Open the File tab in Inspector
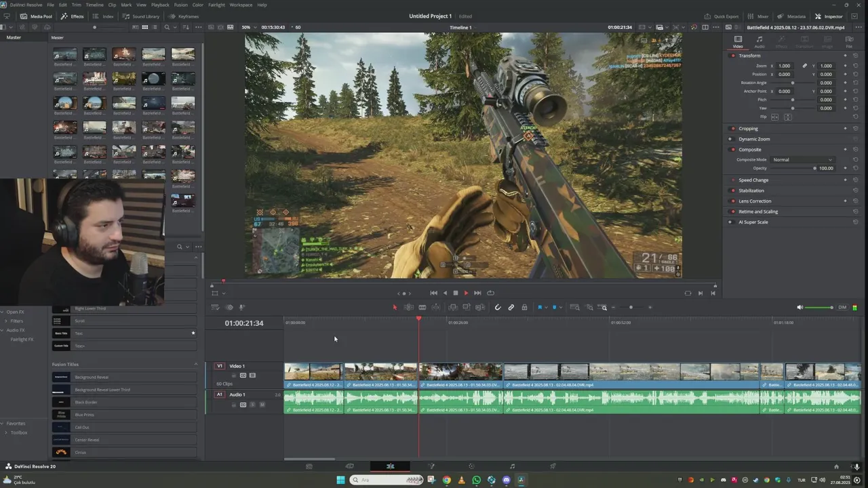868x488 pixels. tap(849, 42)
